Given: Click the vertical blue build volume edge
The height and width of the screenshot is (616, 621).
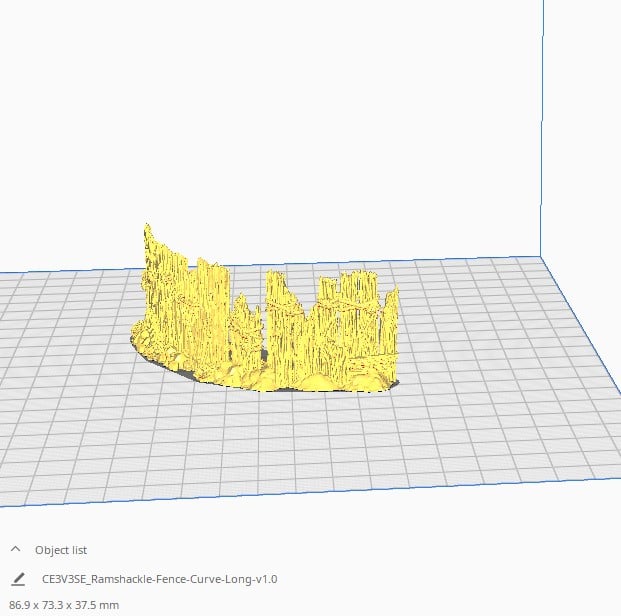Looking at the screenshot, I should (x=542, y=127).
